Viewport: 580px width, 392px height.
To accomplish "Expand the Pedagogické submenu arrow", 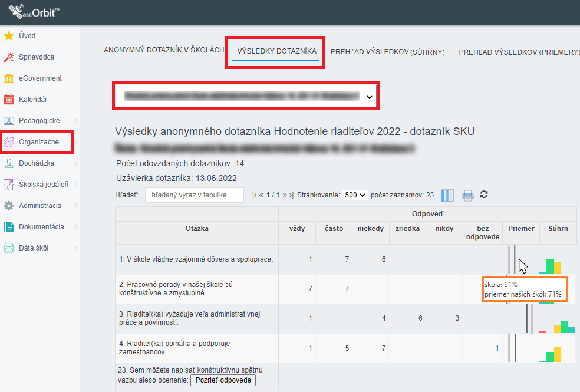I will [76, 121].
